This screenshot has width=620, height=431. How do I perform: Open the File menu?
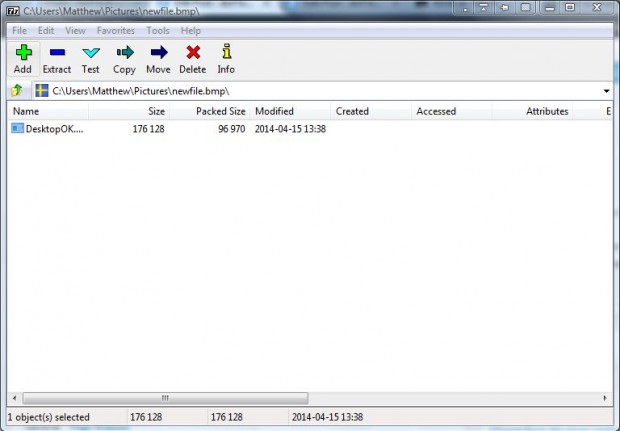(x=19, y=30)
